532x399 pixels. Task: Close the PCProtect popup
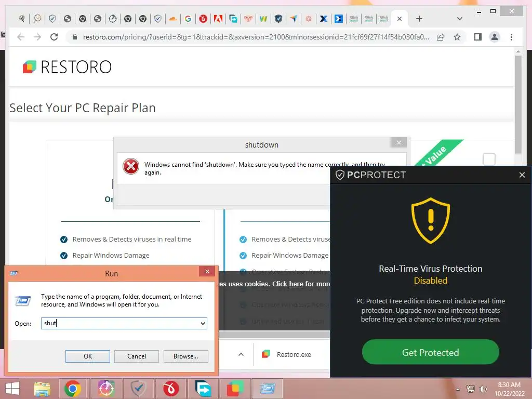(522, 175)
